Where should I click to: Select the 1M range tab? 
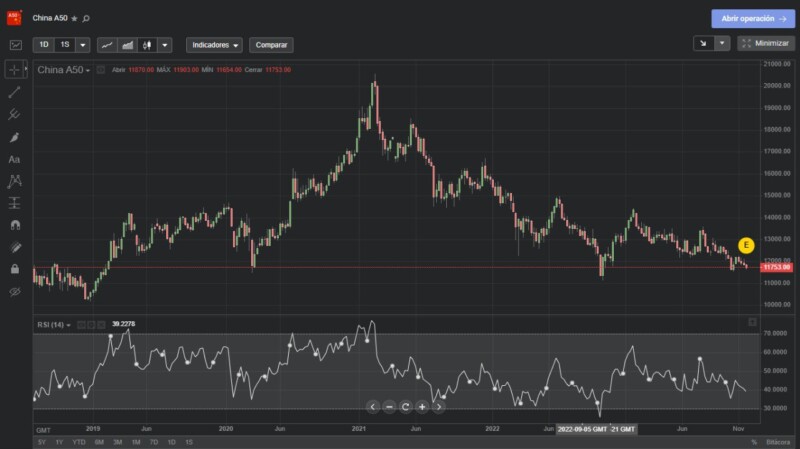coord(136,442)
